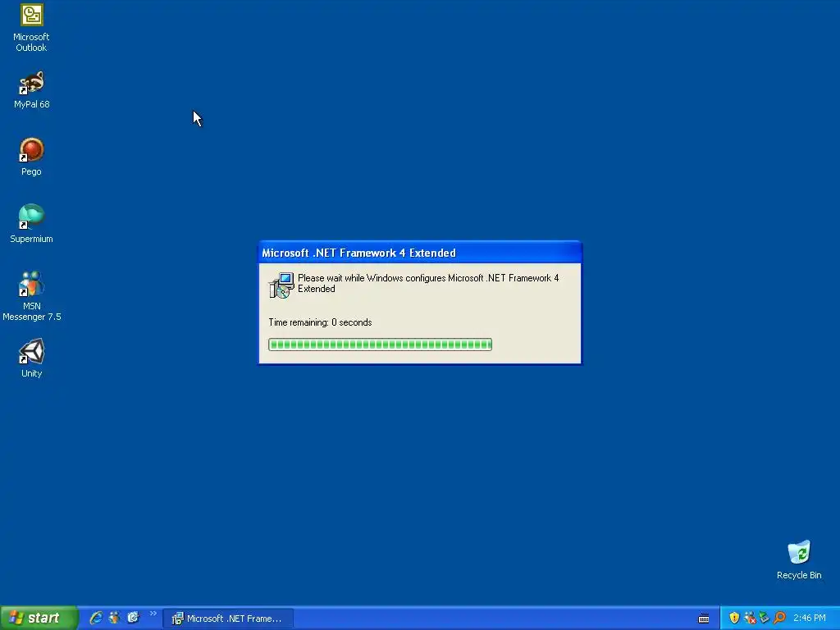Select the Pego desktop shortcut
This screenshot has width=840, height=630.
click(31, 157)
